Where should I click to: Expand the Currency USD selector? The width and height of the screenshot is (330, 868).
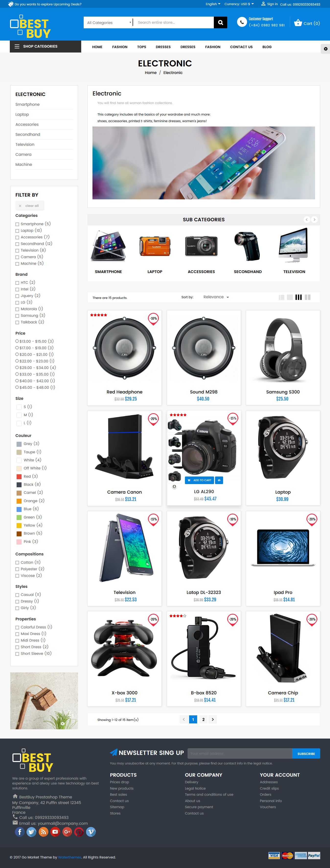click(x=239, y=4)
